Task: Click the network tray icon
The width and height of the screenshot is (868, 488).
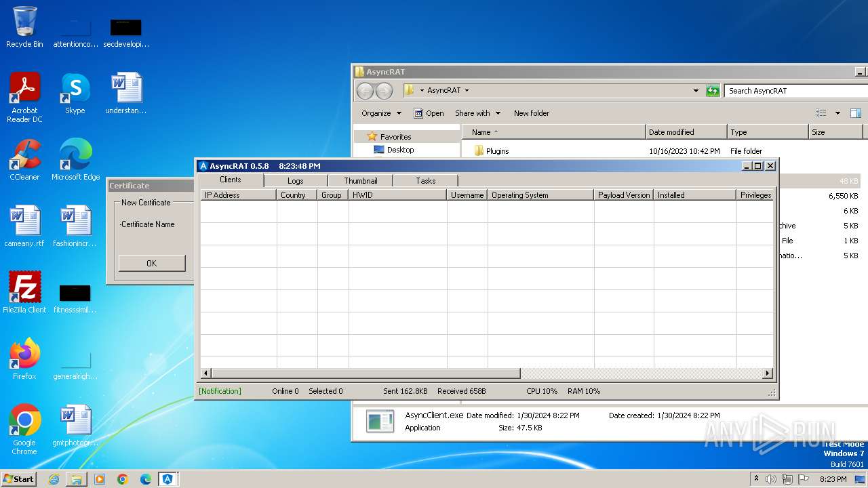Action: 787,479
